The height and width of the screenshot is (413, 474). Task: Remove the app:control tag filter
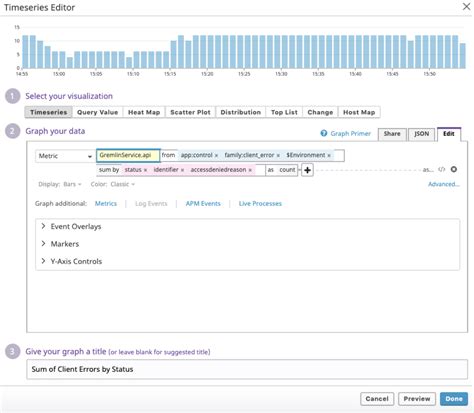[216, 156]
